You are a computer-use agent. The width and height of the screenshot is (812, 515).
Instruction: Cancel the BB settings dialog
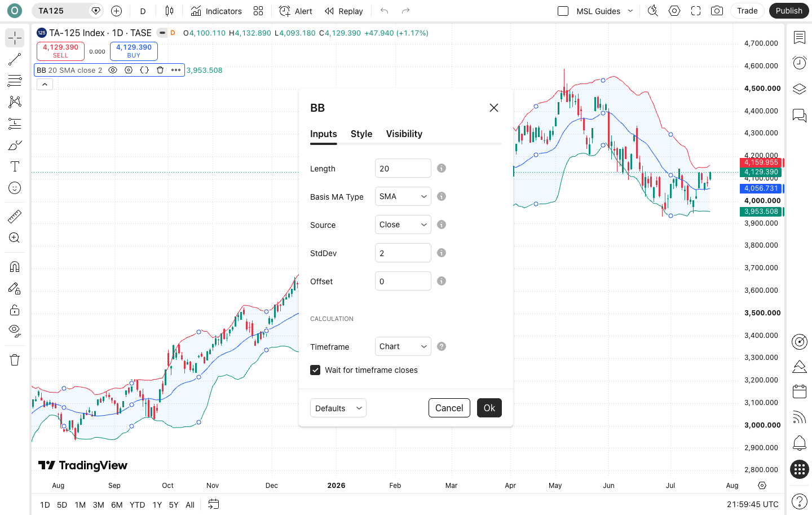tap(449, 408)
